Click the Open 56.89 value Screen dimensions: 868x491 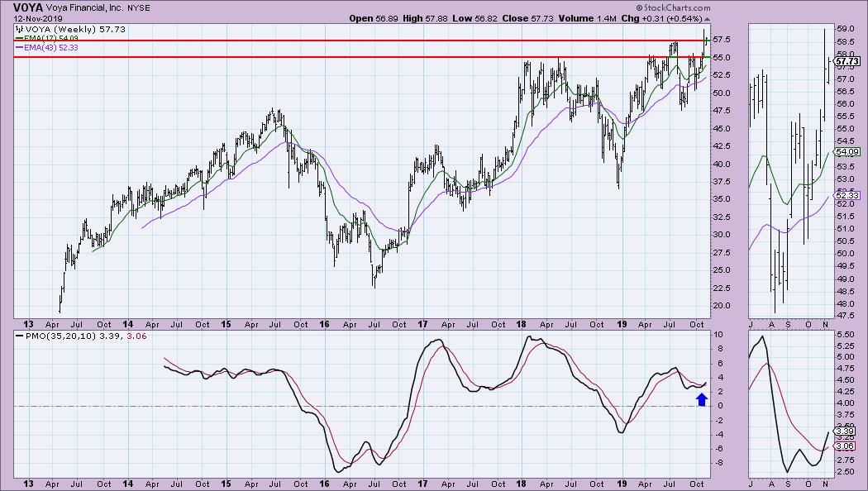coord(374,18)
